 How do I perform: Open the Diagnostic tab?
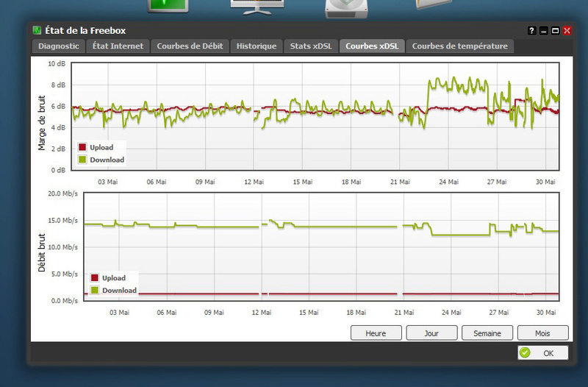(59, 46)
